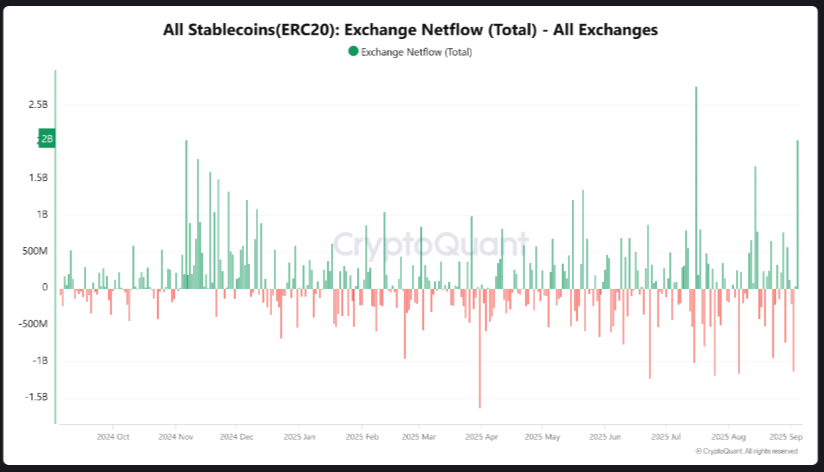The width and height of the screenshot is (824, 472).
Task: Click the Exchange Netflow (Total) legend label
Action: click(415, 52)
